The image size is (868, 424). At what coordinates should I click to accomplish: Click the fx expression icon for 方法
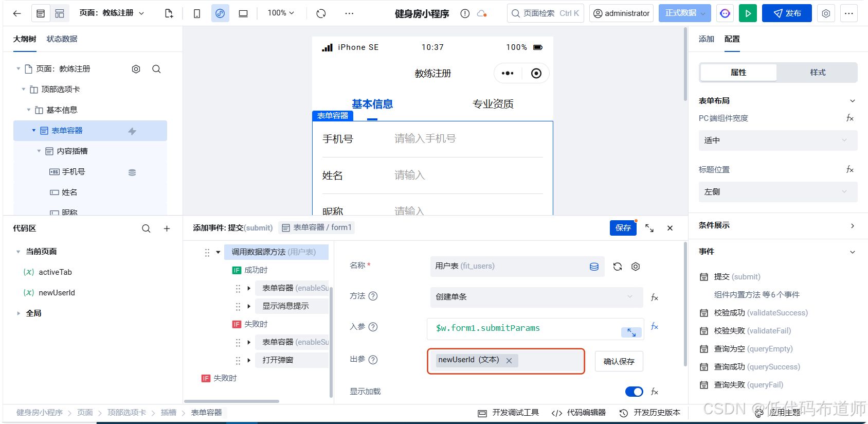coord(655,297)
